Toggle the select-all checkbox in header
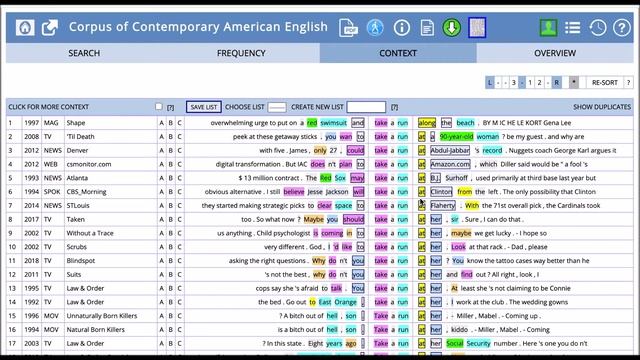 159,107
